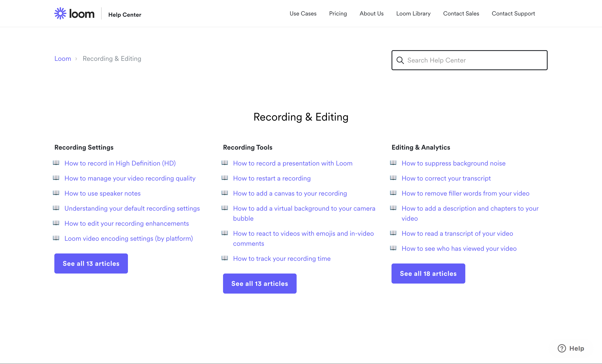Open 'How to record in High Definition (HD)'

(x=120, y=163)
